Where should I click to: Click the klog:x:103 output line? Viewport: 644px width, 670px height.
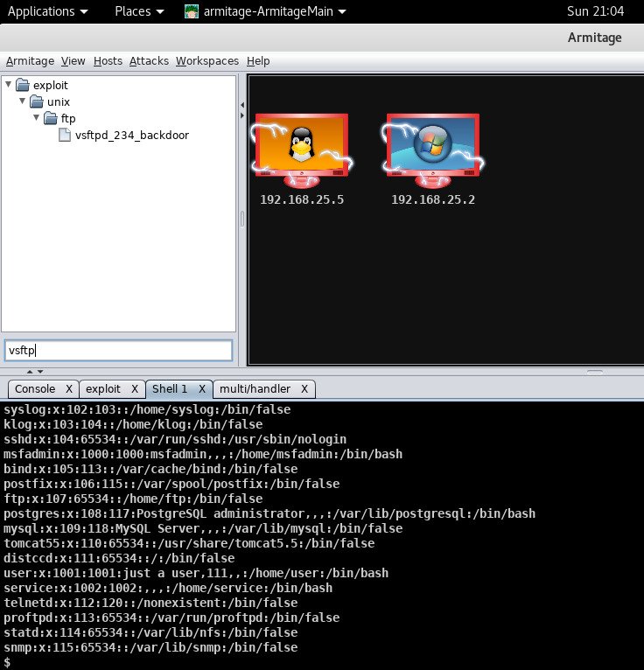tap(133, 425)
